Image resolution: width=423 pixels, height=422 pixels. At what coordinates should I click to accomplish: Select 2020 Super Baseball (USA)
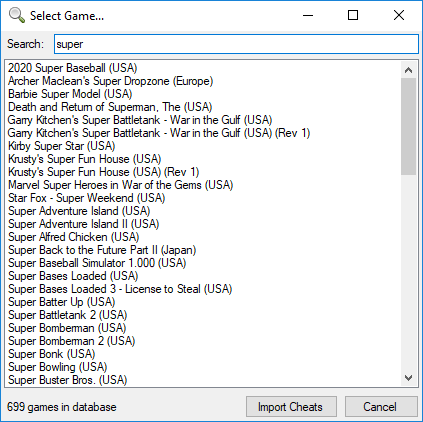click(x=73, y=68)
